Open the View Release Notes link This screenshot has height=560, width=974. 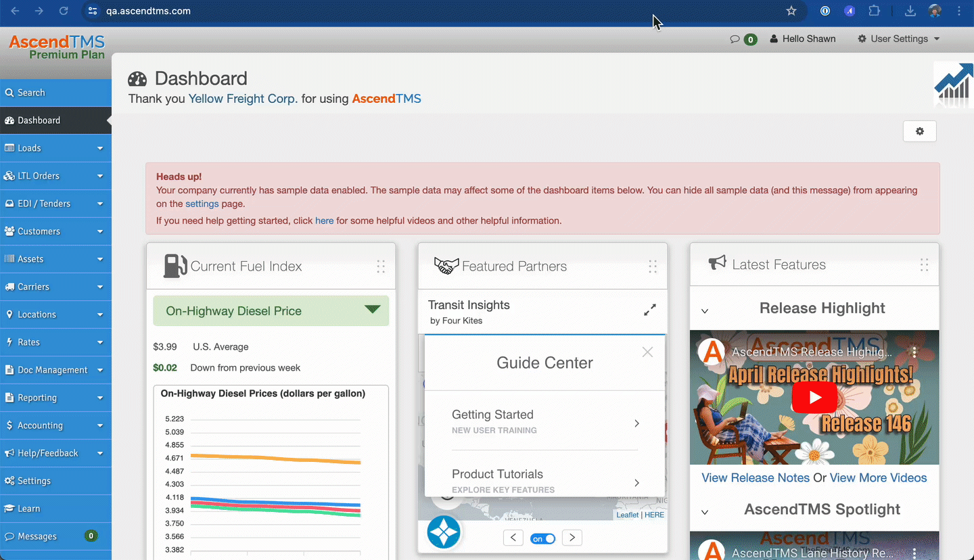click(756, 478)
